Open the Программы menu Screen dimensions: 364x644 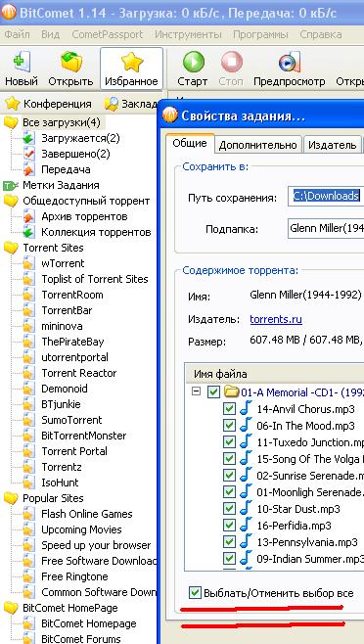[x=261, y=34]
